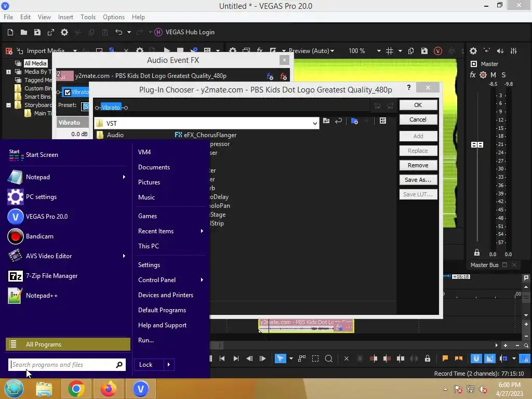Image resolution: width=532 pixels, height=399 pixels.
Task: Open the Insert menu
Action: click(x=65, y=17)
